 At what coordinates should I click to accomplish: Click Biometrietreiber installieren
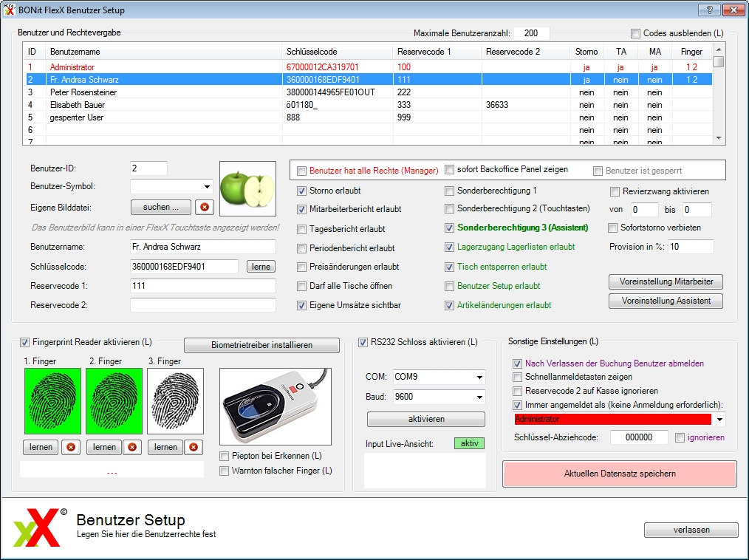pyautogui.click(x=261, y=345)
